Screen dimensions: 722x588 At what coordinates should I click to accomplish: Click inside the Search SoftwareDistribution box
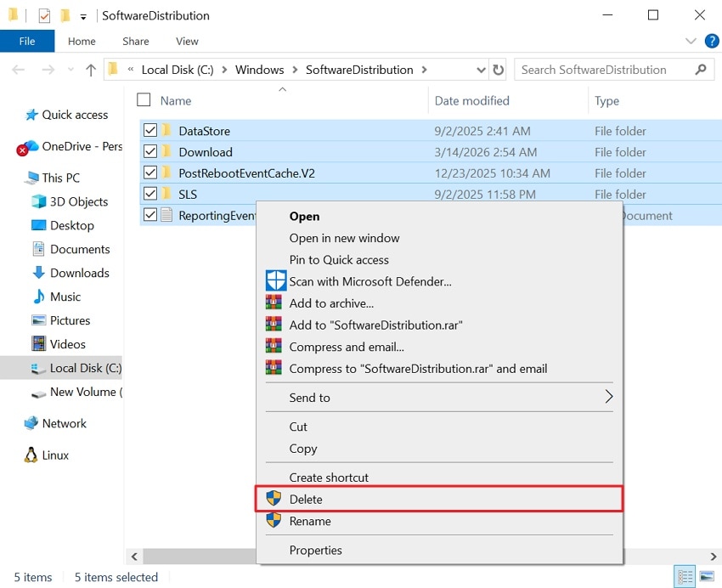(x=595, y=70)
